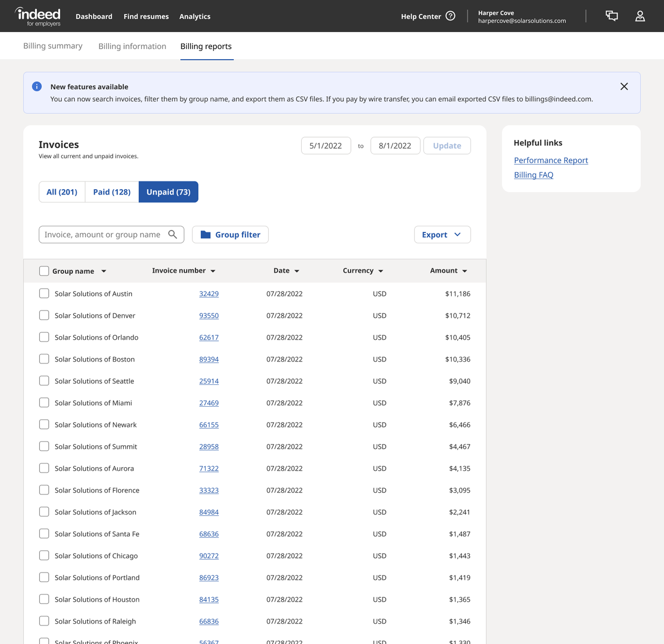Dismiss the New features available banner
Image resolution: width=664 pixels, height=644 pixels.
(x=624, y=86)
